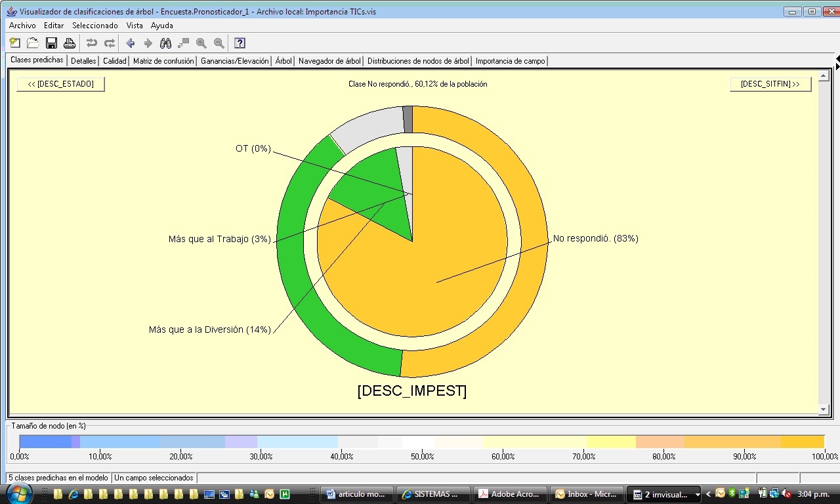Open the Vista menu
The width and height of the screenshot is (840, 504).
(135, 26)
